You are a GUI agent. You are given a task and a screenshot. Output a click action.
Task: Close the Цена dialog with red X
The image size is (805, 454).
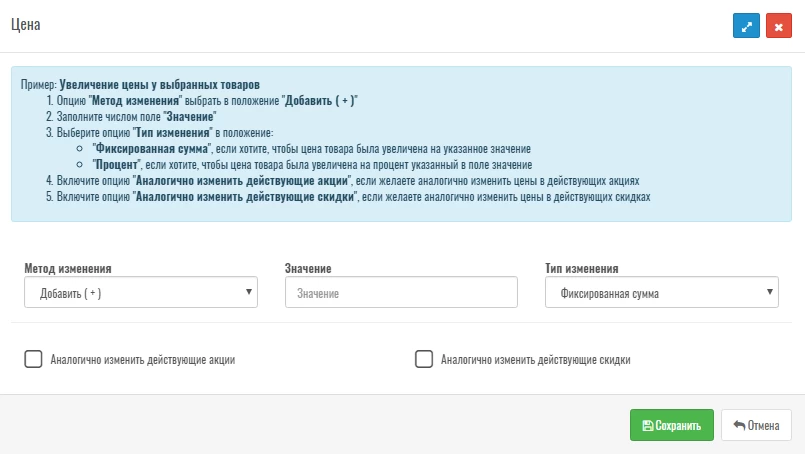tap(779, 25)
